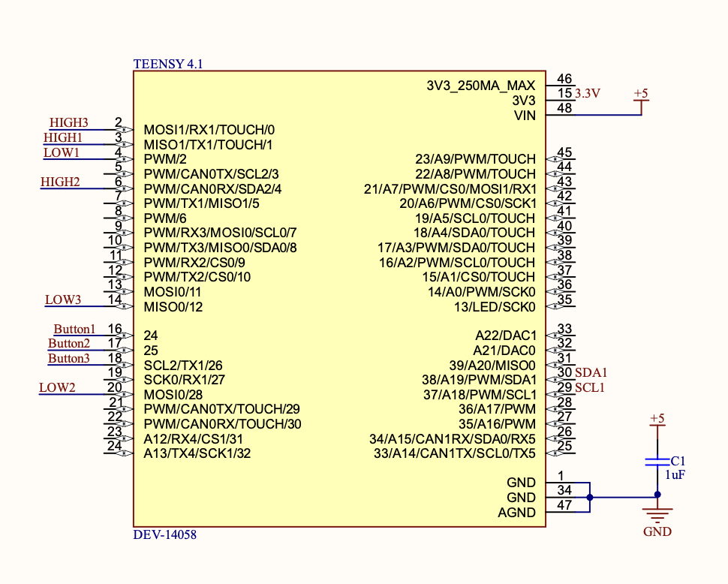Image resolution: width=728 pixels, height=584 pixels.
Task: Select the HIGH3 net label
Action: coord(69,122)
